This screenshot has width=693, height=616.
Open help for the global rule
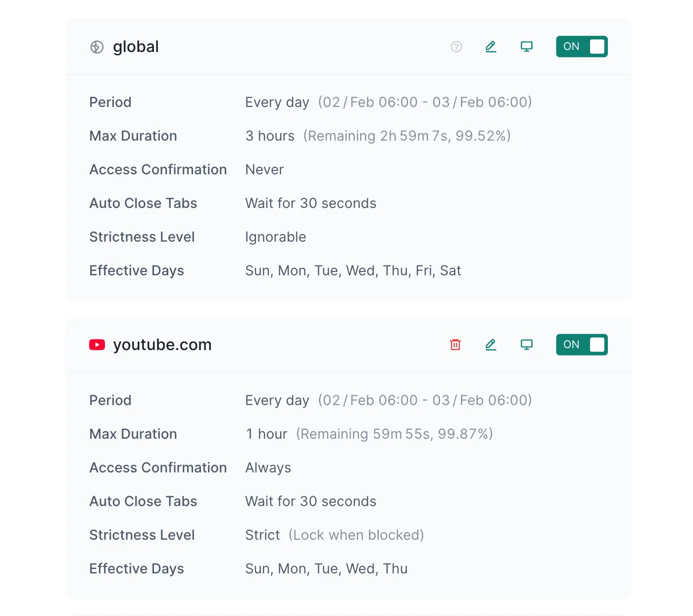(456, 47)
